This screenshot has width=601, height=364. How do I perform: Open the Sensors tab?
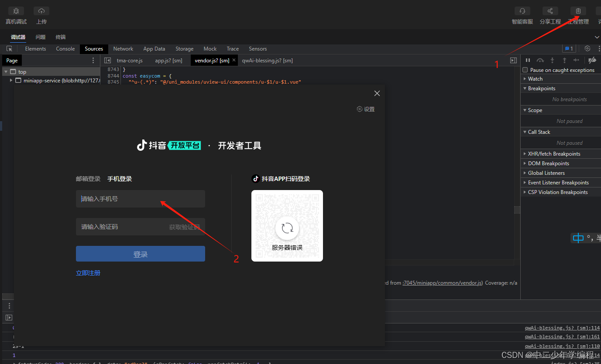point(258,49)
